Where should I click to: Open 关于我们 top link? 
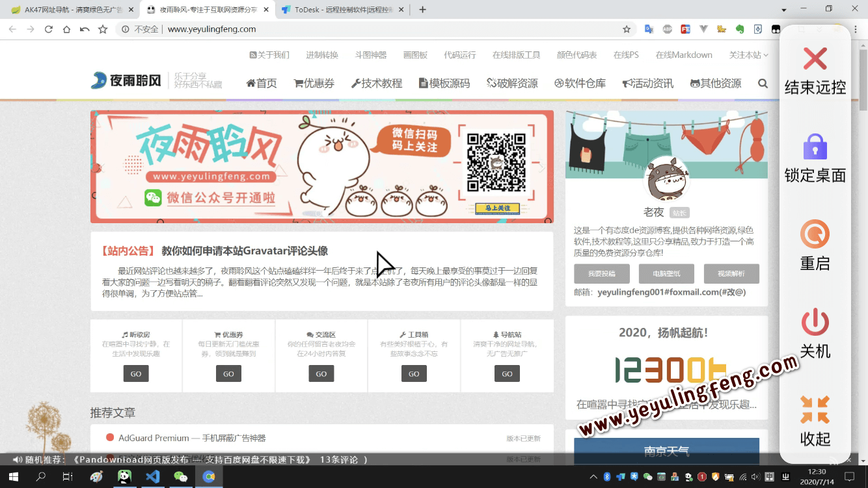click(269, 55)
